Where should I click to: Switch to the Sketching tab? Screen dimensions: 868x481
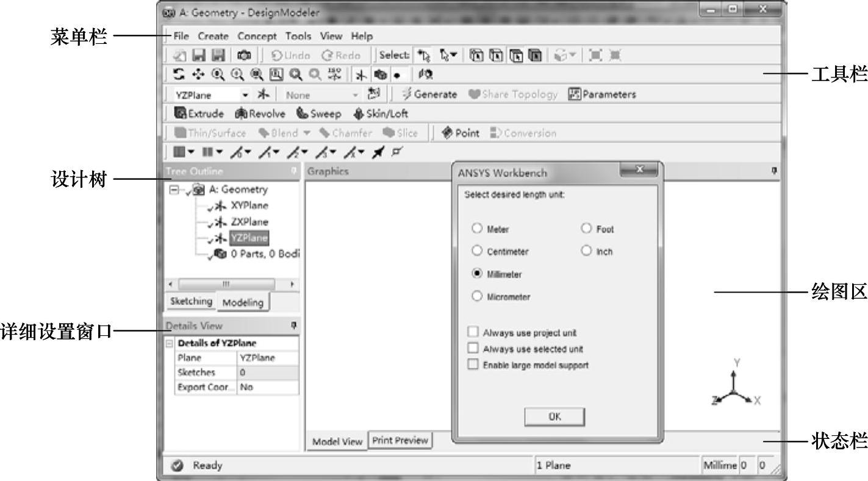[x=191, y=301]
